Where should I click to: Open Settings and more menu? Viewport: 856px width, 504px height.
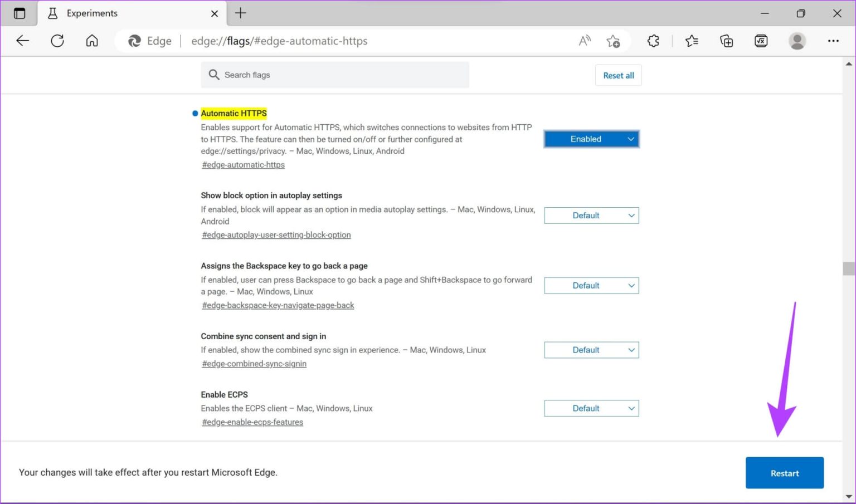click(x=833, y=41)
